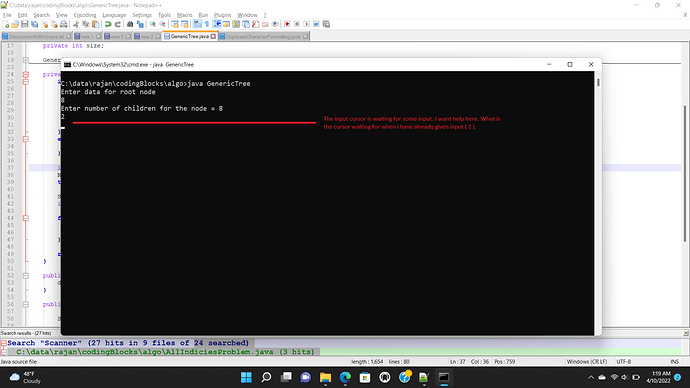This screenshot has height=388, width=690.
Task: Open taskbar Search magnifier
Action: click(x=266, y=377)
